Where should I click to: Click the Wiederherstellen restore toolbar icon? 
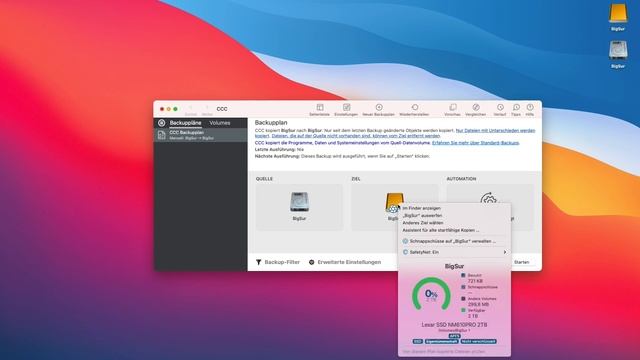coord(414,107)
